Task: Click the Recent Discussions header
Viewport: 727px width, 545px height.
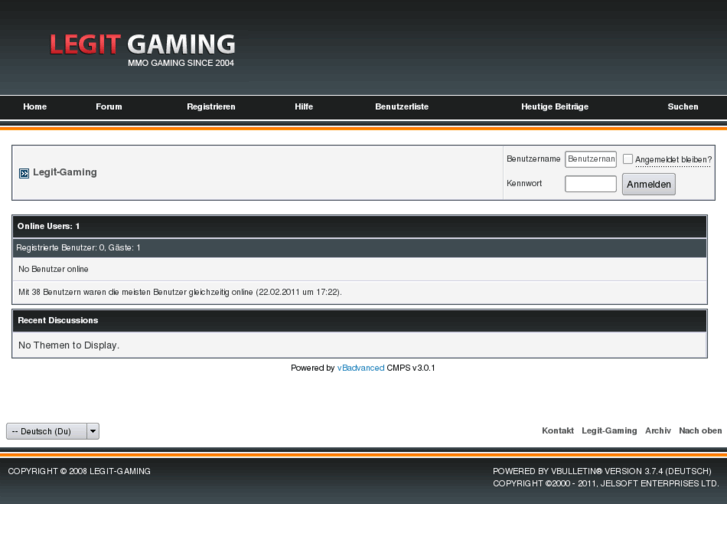Action: click(360, 321)
